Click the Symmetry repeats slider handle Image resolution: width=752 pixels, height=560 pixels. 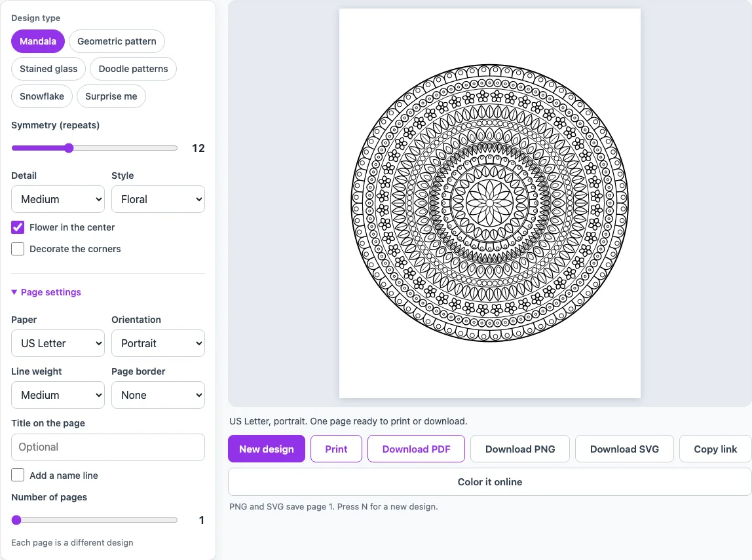point(69,148)
